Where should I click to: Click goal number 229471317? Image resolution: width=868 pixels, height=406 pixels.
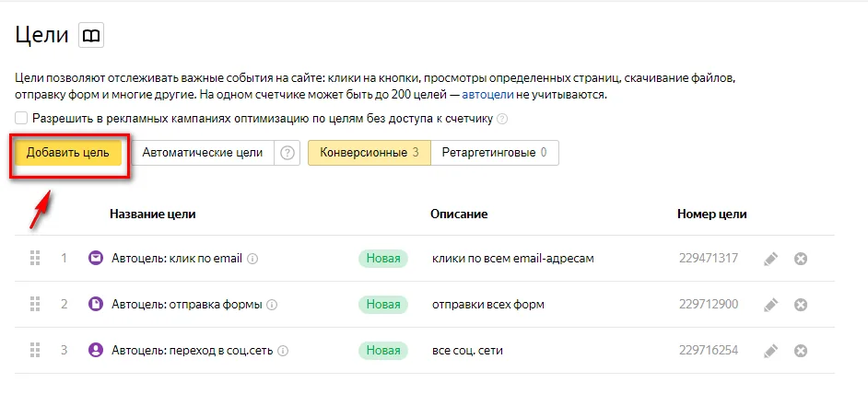(708, 259)
